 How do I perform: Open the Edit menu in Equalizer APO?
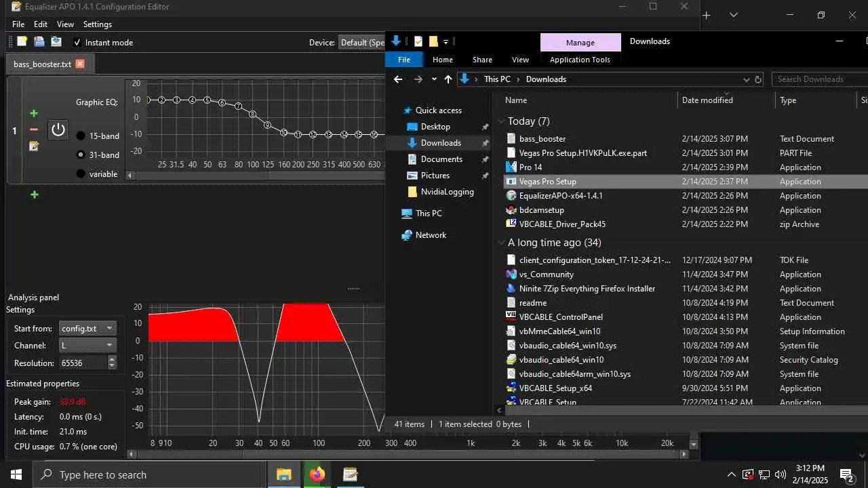[41, 24]
